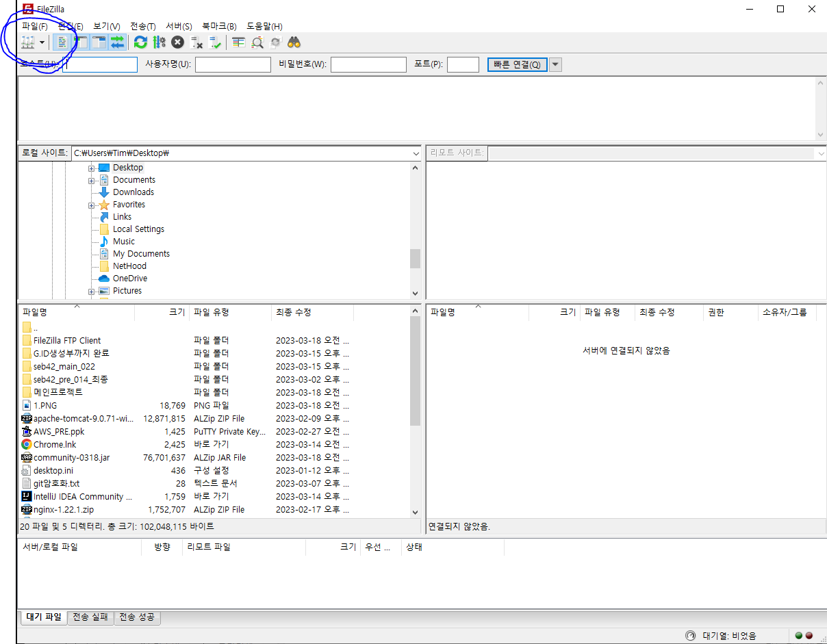This screenshot has height=644, width=827.
Task: Select the FileZilla FTP Client folder
Action: (x=67, y=341)
